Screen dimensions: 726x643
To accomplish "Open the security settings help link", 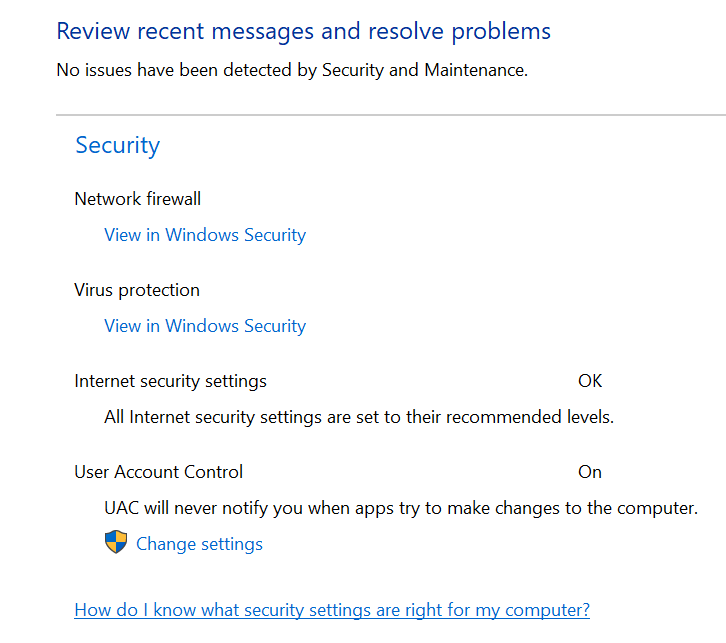I will click(x=332, y=610).
